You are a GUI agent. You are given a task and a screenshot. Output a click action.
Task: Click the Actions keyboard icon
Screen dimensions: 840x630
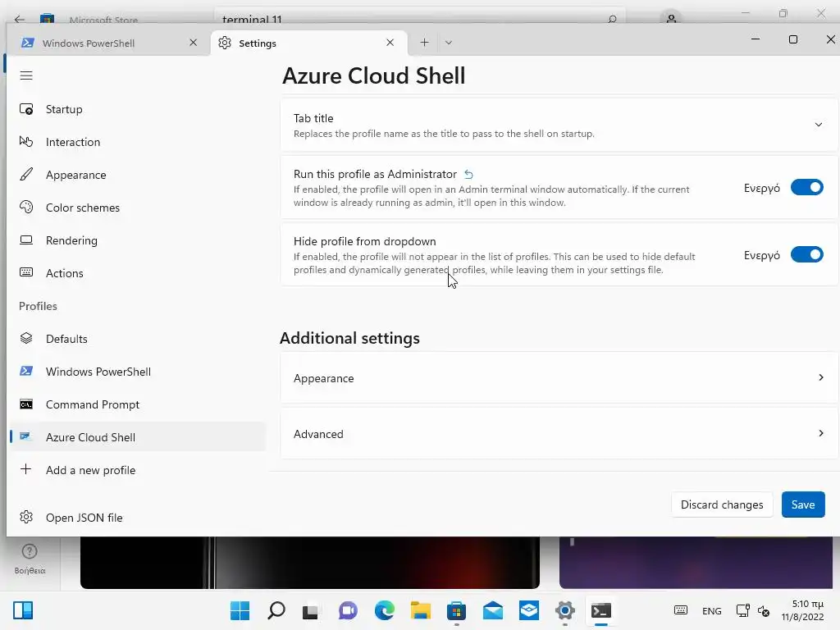point(26,272)
